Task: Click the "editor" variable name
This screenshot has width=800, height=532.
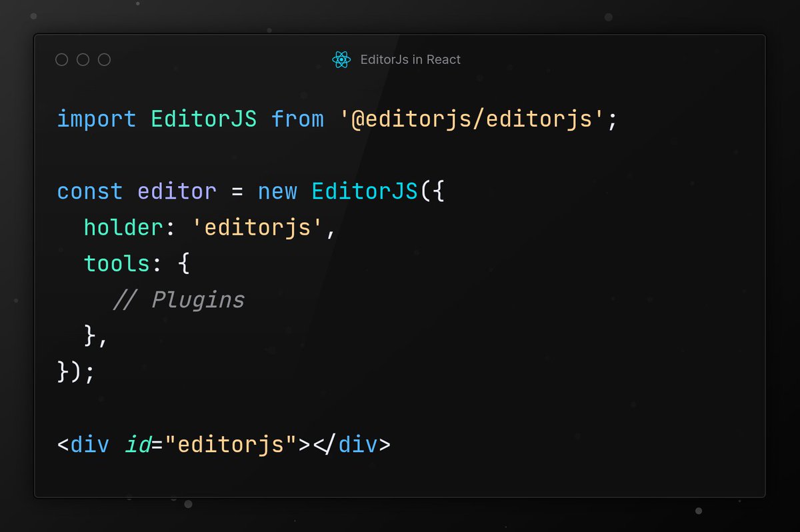Action: point(177,192)
